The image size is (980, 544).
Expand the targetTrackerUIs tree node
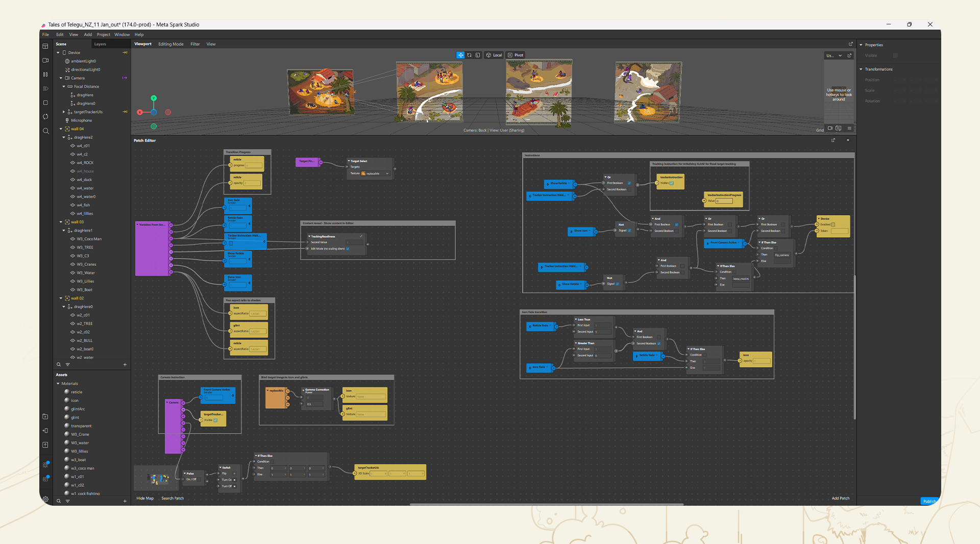[x=64, y=112]
